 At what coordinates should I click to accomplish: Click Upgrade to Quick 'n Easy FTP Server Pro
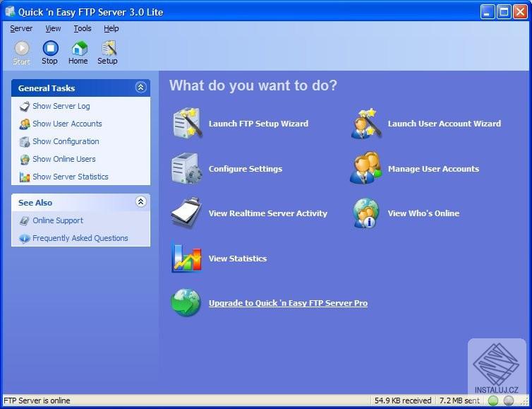click(288, 303)
